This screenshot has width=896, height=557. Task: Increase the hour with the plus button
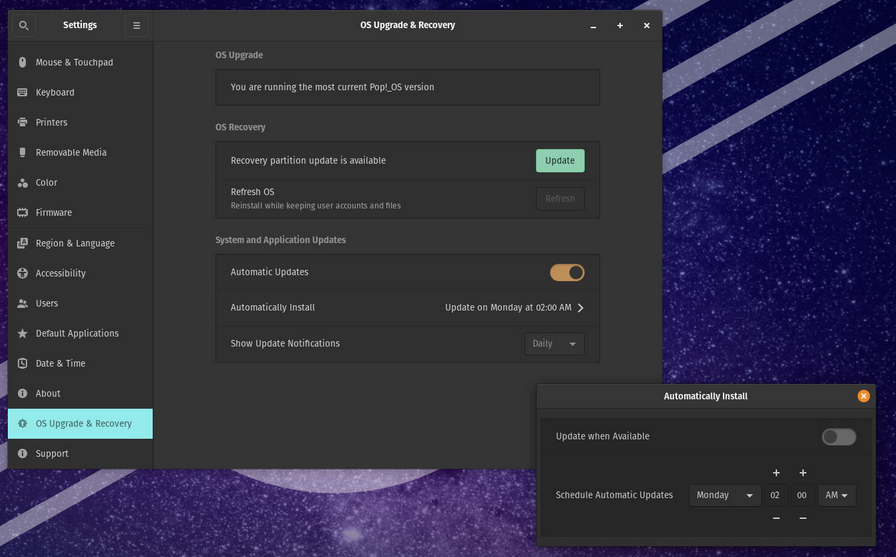pyautogui.click(x=776, y=473)
